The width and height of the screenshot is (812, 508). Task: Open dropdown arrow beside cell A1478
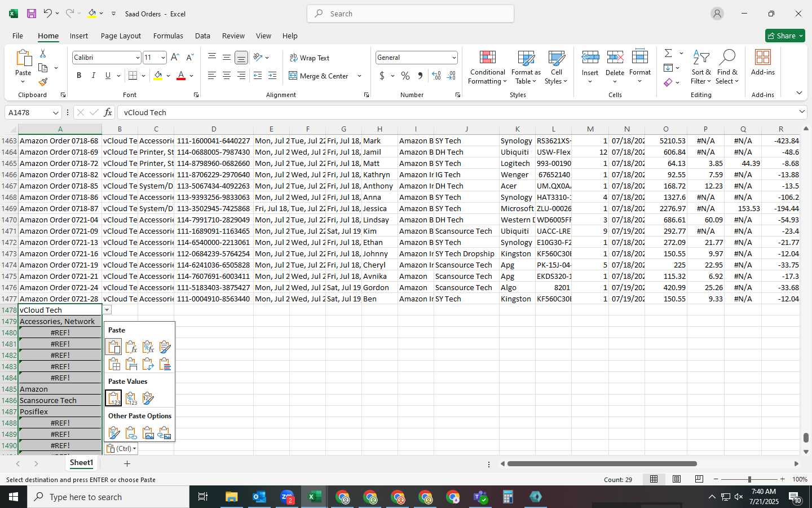click(107, 310)
